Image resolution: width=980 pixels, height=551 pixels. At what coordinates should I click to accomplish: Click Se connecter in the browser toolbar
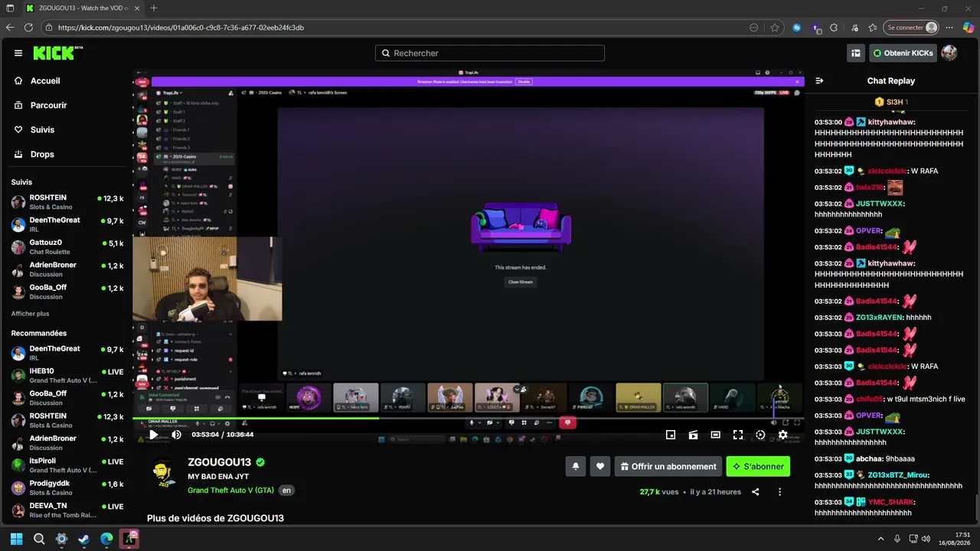[x=911, y=28]
